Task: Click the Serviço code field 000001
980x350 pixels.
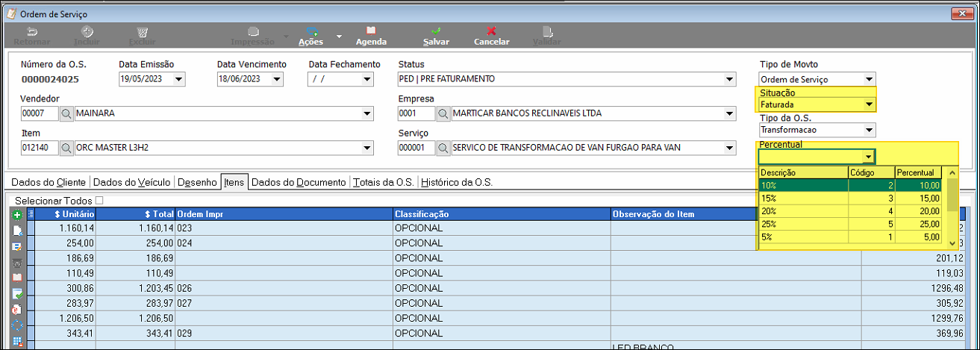Action: [x=416, y=148]
